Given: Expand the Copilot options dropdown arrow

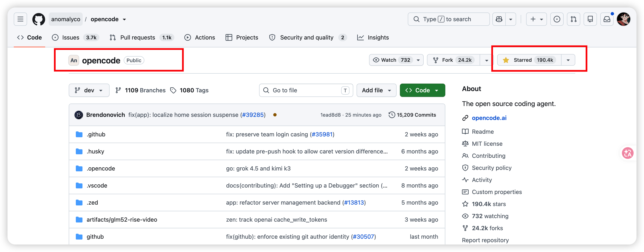Looking at the screenshot, I should pyautogui.click(x=511, y=19).
